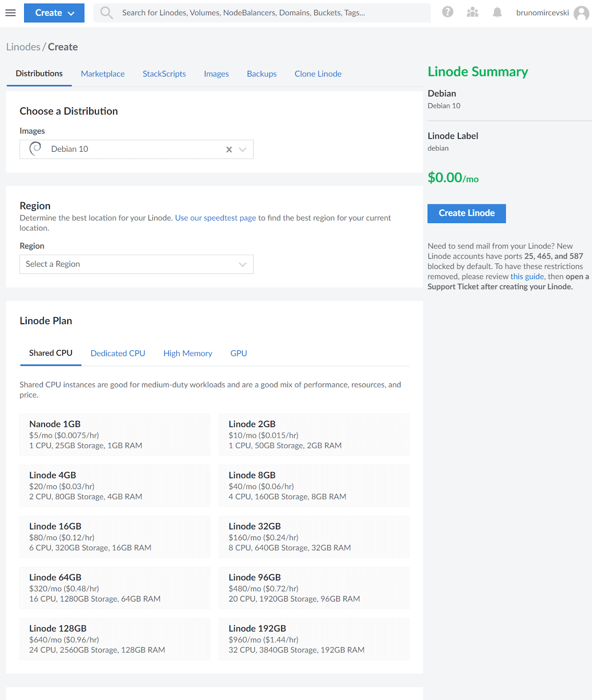
Task: Select the Shared CPU plan tab
Action: click(51, 353)
